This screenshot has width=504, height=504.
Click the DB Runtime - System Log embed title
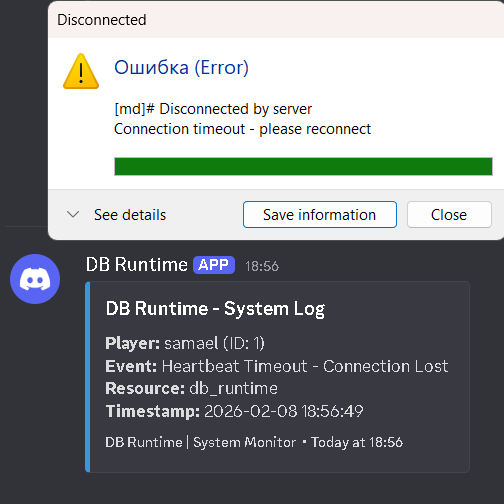[215, 309]
